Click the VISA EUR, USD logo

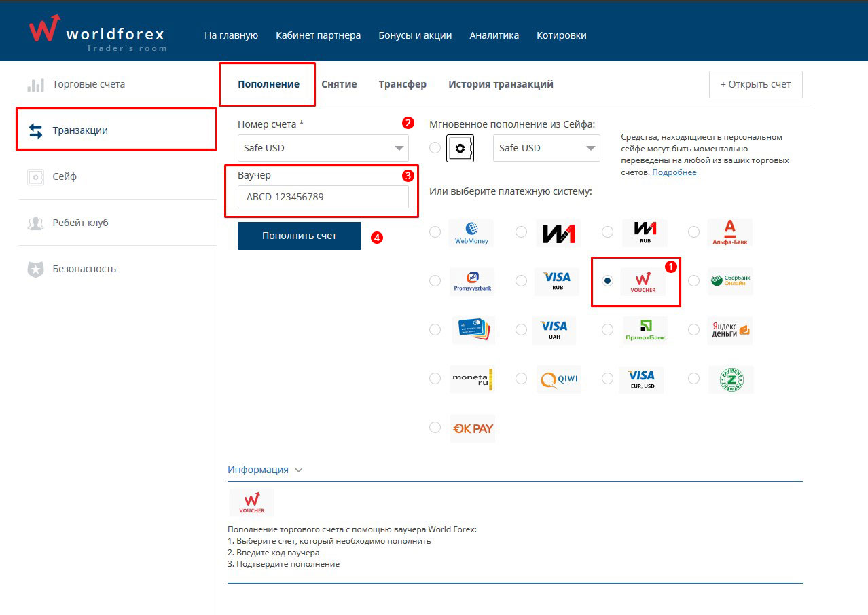tap(642, 379)
